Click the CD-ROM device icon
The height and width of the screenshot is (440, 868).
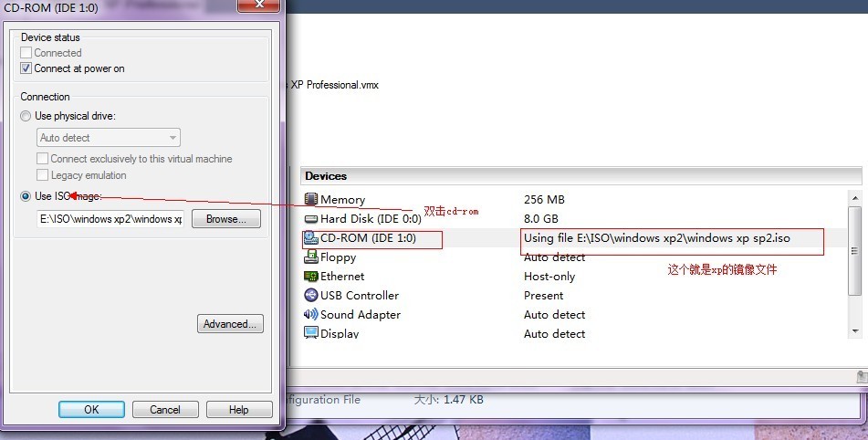tap(310, 238)
